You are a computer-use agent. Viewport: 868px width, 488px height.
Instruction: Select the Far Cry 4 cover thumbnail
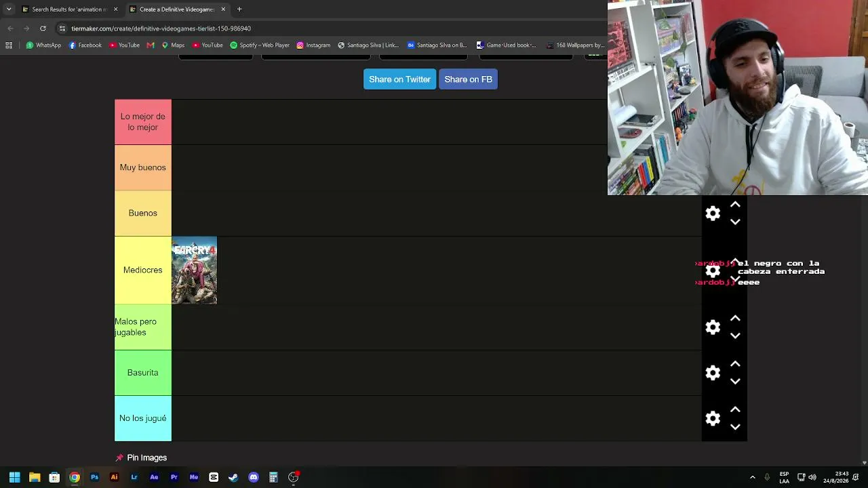click(x=195, y=270)
